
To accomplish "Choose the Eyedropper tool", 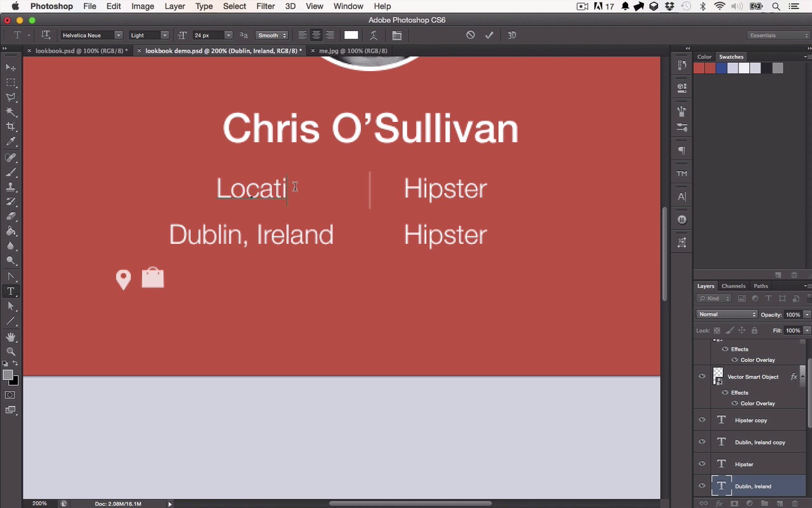I will pos(11,142).
